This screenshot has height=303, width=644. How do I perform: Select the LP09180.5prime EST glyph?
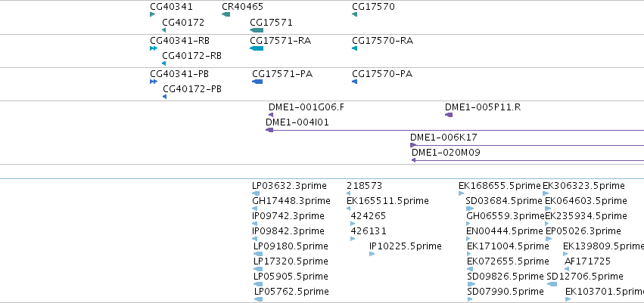(x=258, y=254)
